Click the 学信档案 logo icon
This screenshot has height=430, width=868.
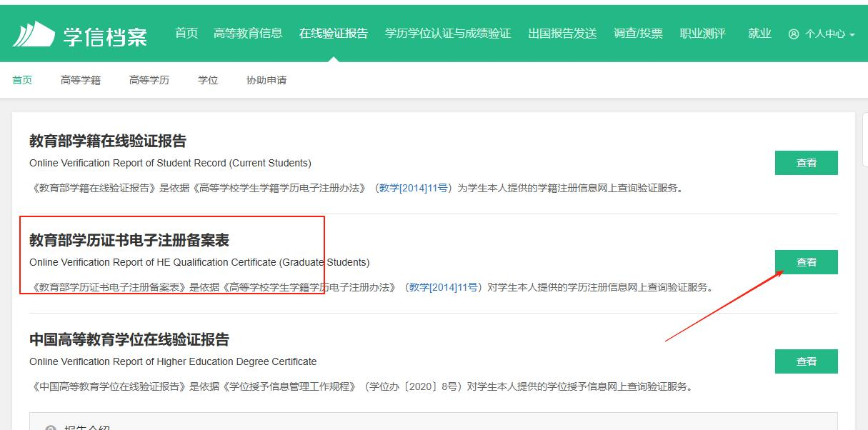click(34, 34)
